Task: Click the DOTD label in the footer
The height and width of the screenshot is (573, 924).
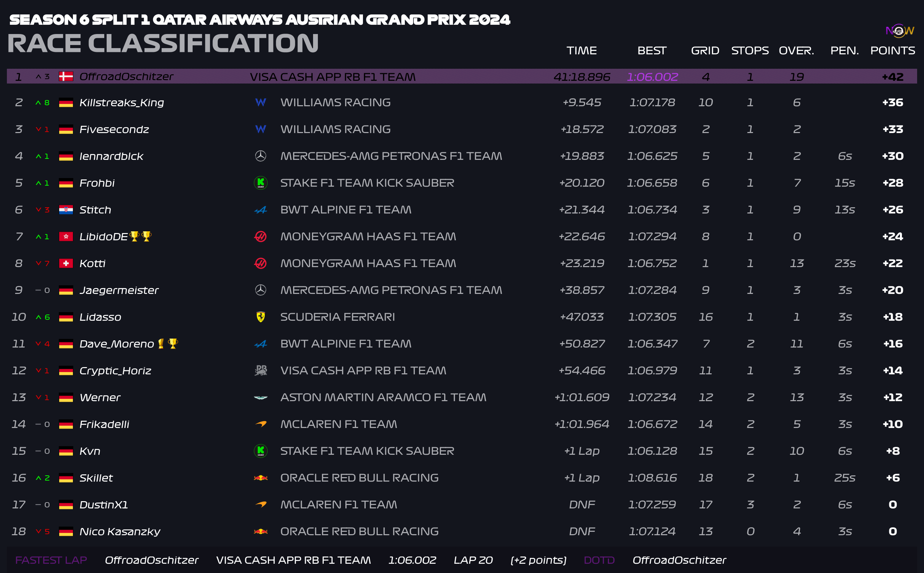Action: click(599, 560)
